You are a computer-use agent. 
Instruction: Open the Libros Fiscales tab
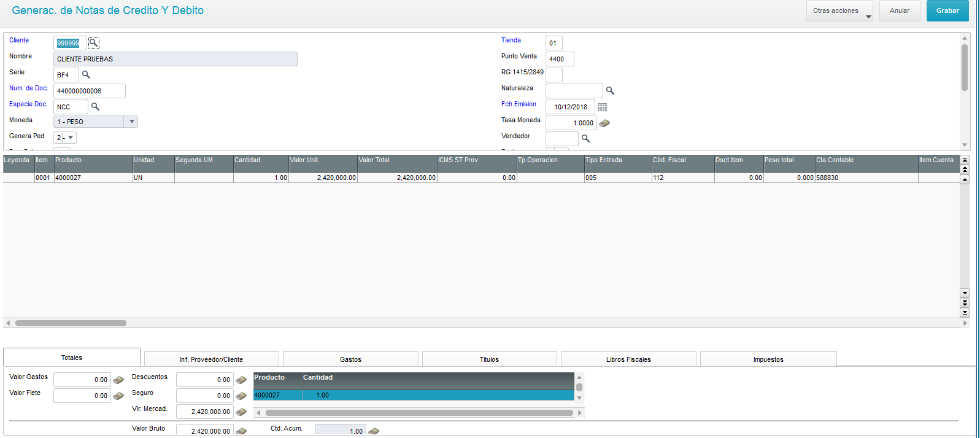pyautogui.click(x=628, y=359)
